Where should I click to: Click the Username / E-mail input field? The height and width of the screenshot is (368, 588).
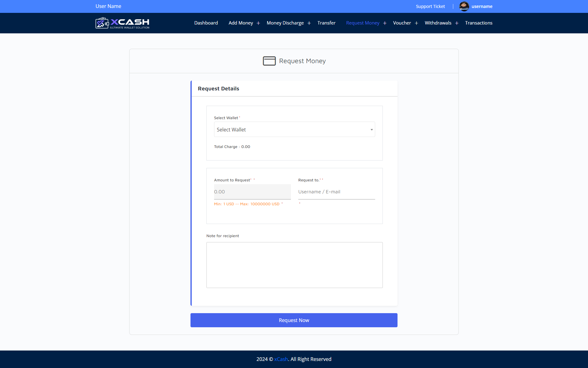(x=336, y=192)
